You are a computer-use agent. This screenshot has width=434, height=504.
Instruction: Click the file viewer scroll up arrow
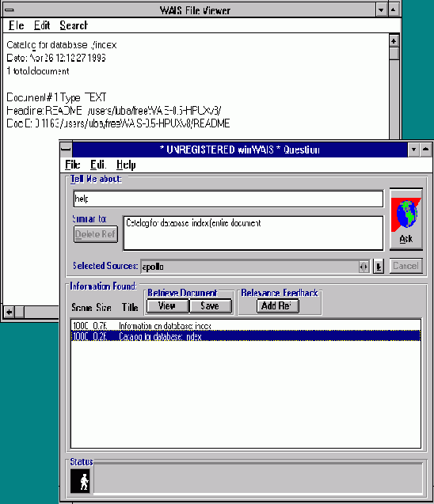(x=394, y=41)
